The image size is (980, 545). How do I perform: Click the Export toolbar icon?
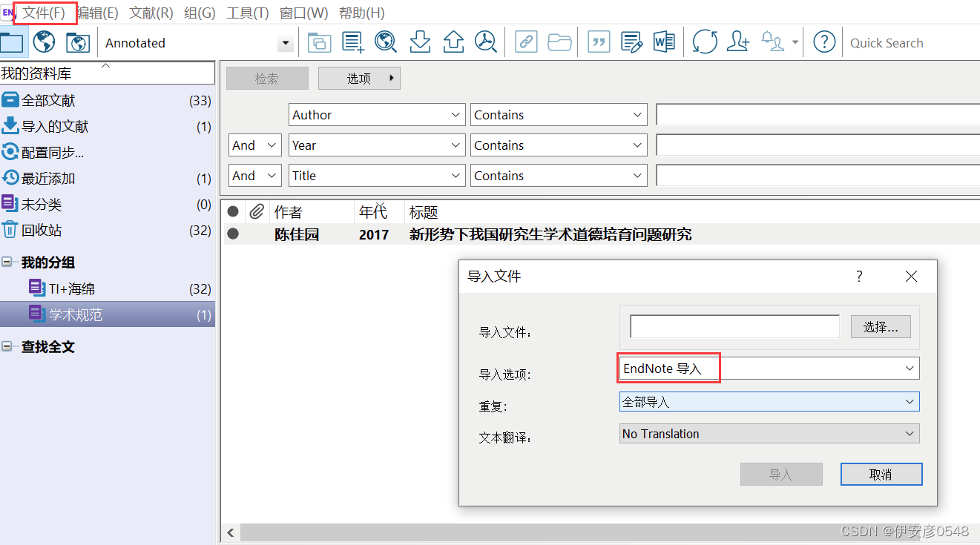[455, 42]
